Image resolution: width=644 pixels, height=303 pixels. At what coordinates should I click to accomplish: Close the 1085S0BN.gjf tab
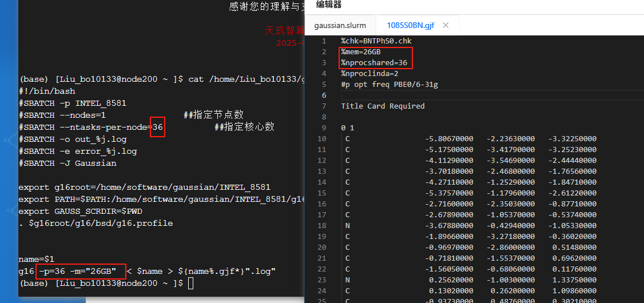click(x=446, y=25)
